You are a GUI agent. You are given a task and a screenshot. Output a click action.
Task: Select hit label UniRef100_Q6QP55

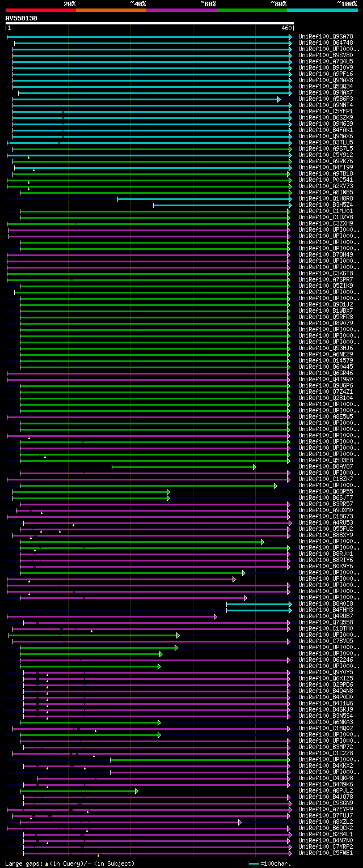[326, 491]
